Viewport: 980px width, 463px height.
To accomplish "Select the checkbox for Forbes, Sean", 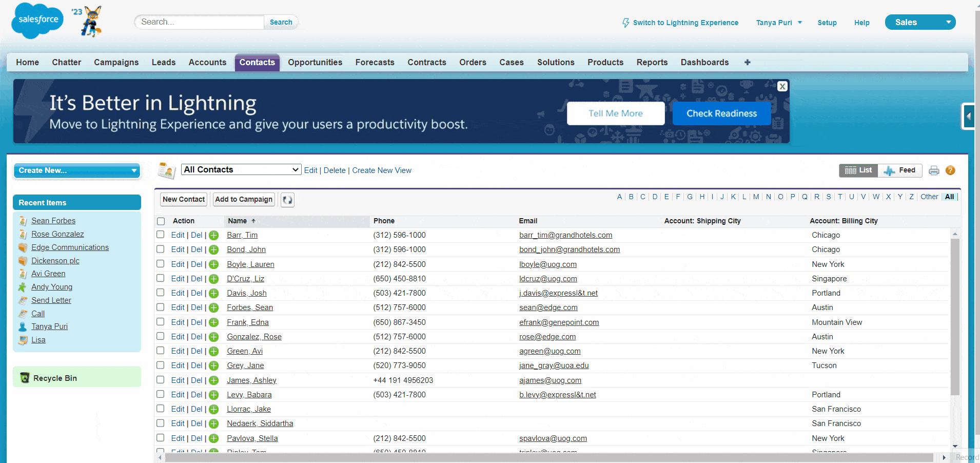I will pos(160,307).
